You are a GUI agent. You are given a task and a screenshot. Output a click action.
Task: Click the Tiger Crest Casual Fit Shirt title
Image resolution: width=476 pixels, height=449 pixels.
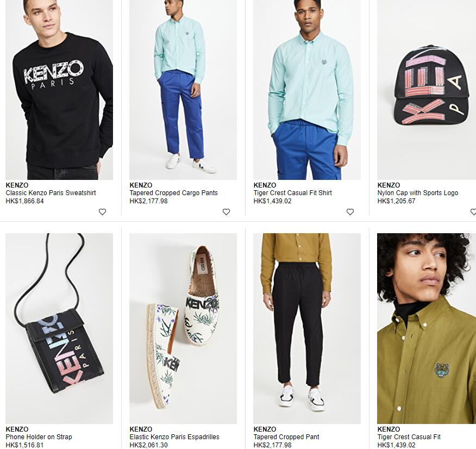(293, 193)
